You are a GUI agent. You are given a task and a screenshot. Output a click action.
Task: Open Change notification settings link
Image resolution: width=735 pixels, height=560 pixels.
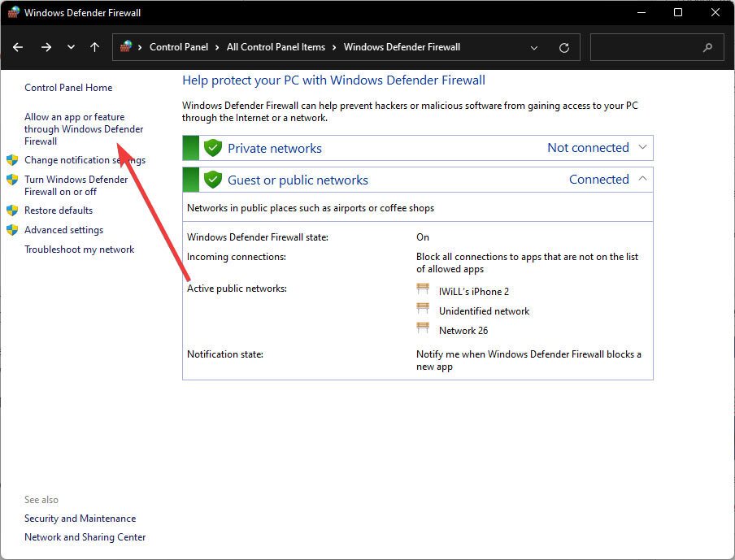pos(85,160)
